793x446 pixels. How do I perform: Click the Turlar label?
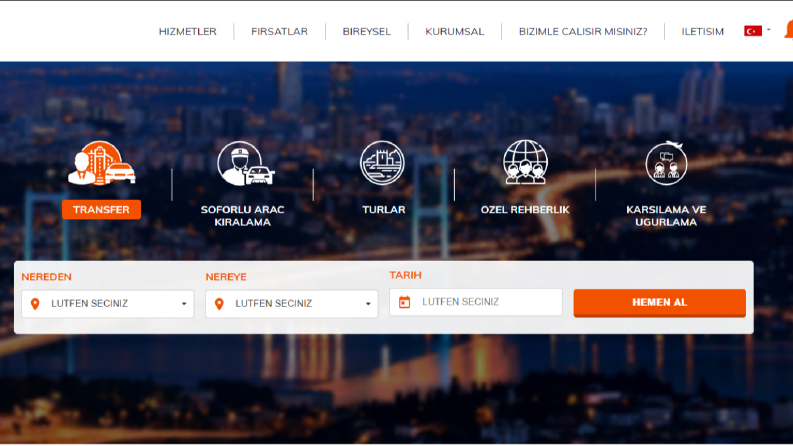point(384,209)
